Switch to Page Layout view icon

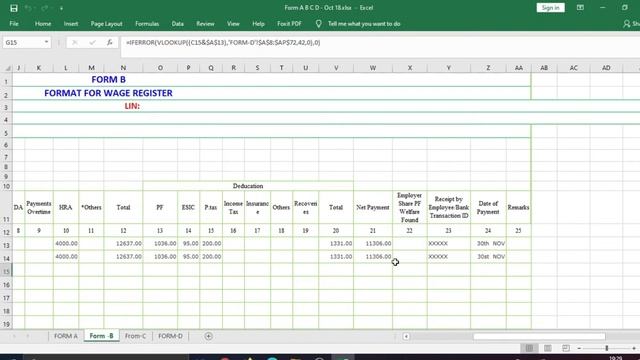(x=547, y=348)
